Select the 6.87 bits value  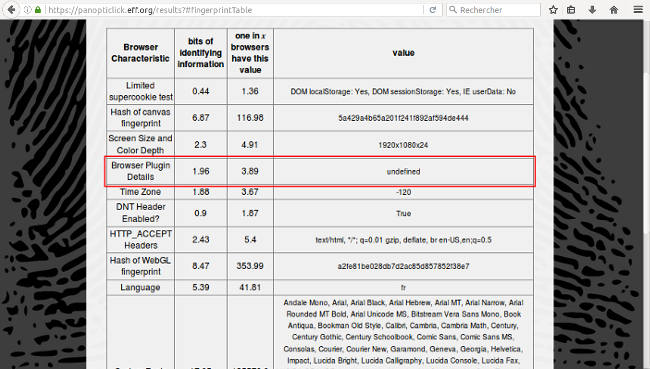201,118
